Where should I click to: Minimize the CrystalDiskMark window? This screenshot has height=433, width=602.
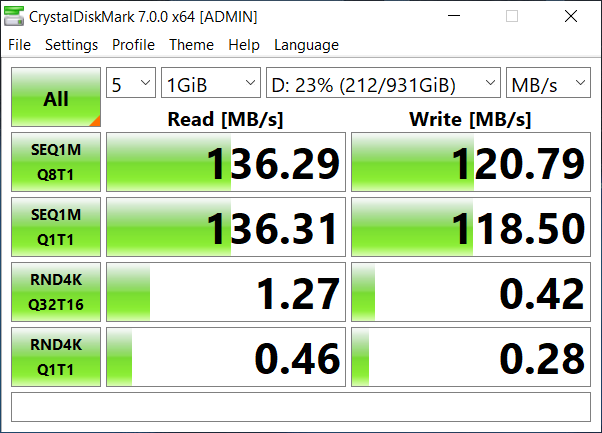tap(454, 16)
